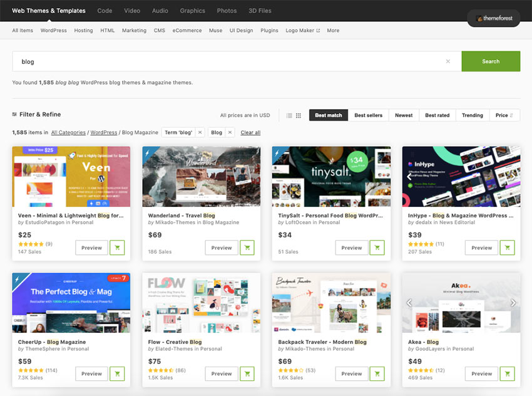Open WordPress breadcrumb link
532x396 pixels.
103,132
